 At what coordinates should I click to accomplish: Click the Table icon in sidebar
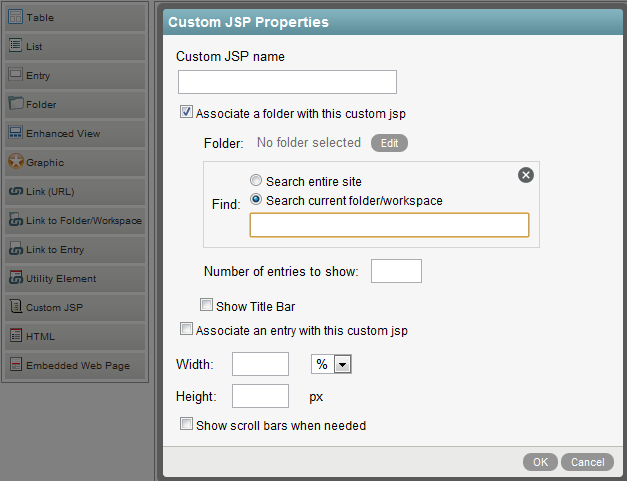pyautogui.click(x=15, y=17)
